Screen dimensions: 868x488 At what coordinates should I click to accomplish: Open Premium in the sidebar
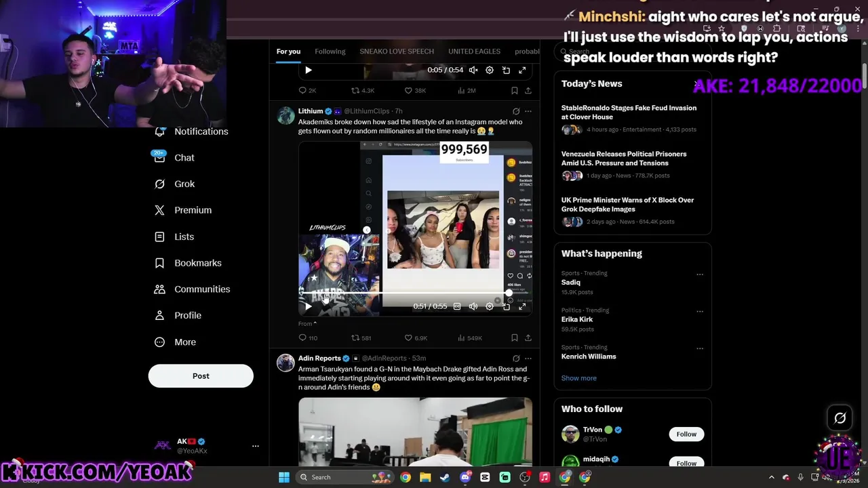coord(183,210)
